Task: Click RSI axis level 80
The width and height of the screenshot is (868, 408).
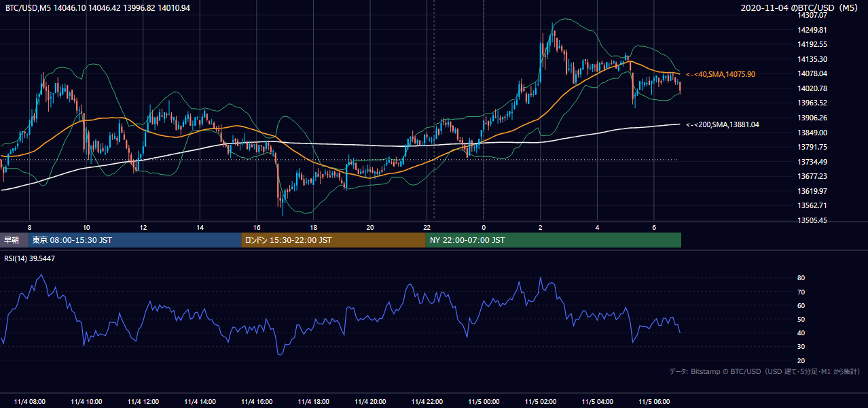Action: [801, 278]
